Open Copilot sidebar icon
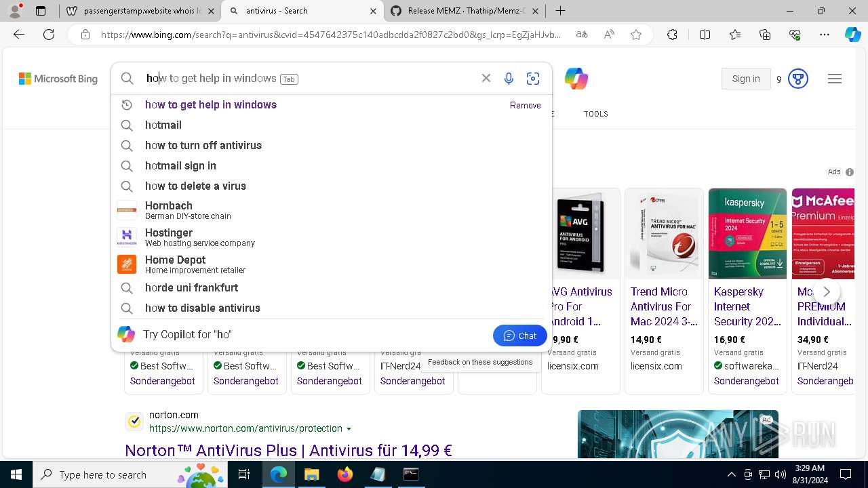 click(852, 35)
